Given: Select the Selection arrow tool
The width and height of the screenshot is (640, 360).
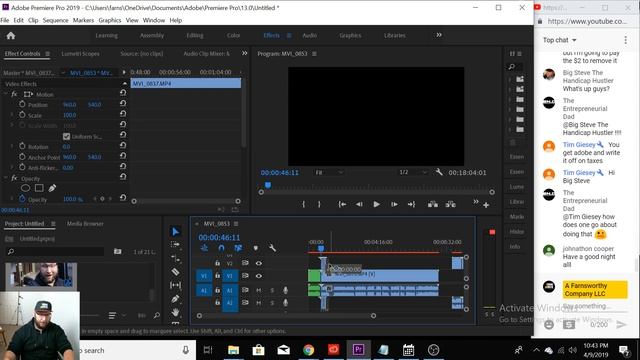Looking at the screenshot, I should (x=176, y=232).
